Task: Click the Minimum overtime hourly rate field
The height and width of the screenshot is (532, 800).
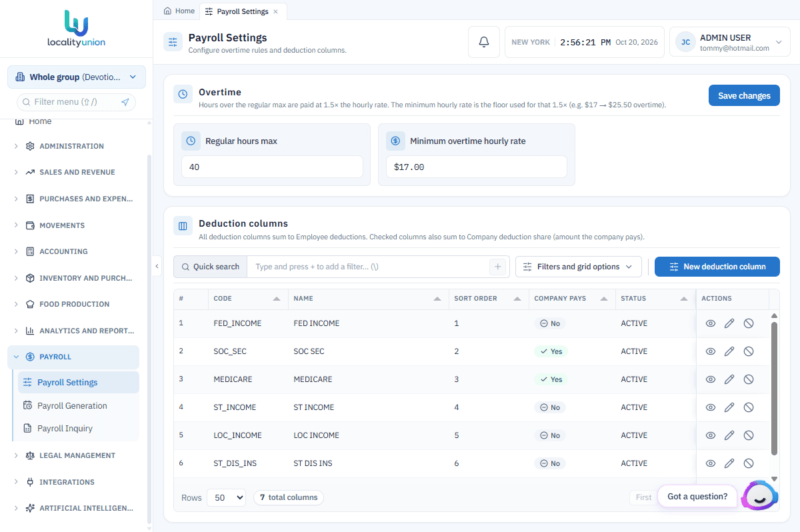Action: coord(477,167)
